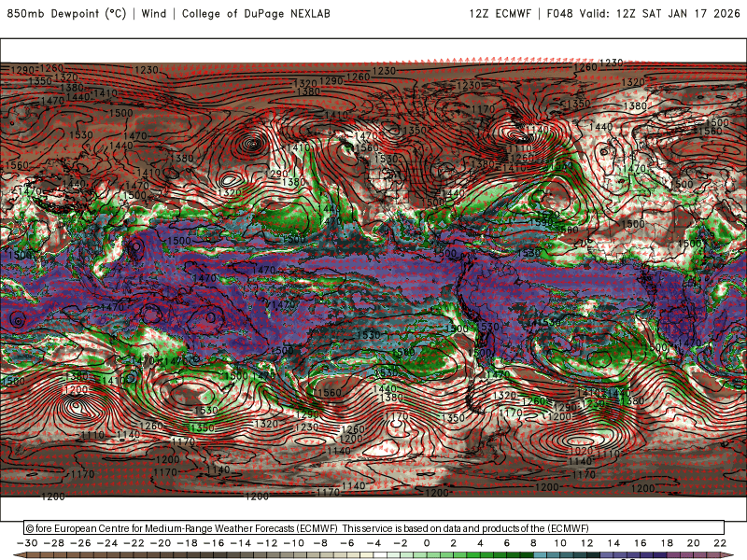The height and width of the screenshot is (560, 747).
Task: Click the -8 legend value
Action: coord(320,543)
